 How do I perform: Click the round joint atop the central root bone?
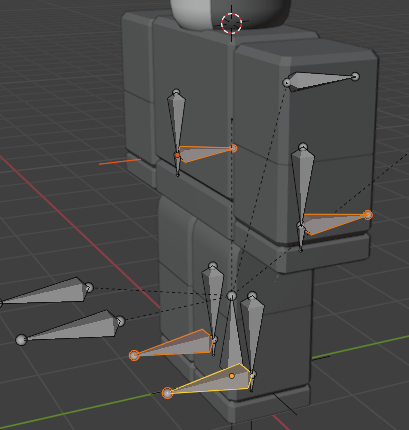coord(232,295)
